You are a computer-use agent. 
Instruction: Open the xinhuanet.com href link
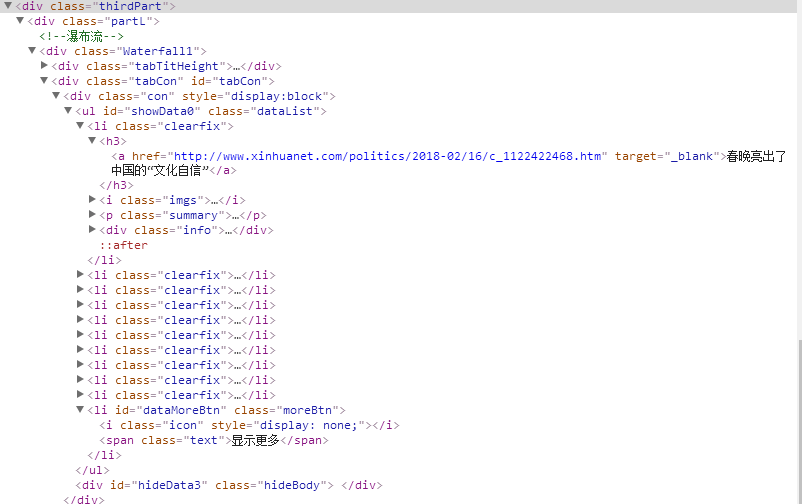388,156
